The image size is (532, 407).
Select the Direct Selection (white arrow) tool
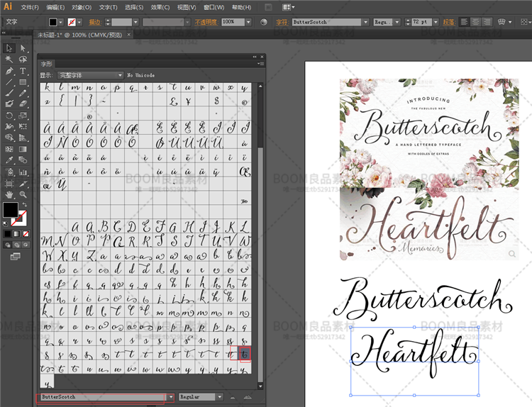click(x=23, y=48)
